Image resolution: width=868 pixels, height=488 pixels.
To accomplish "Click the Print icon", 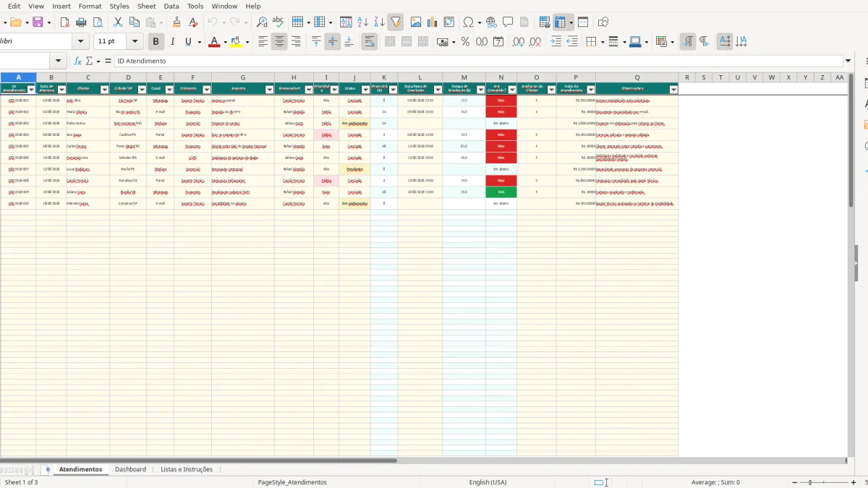I will [x=80, y=22].
